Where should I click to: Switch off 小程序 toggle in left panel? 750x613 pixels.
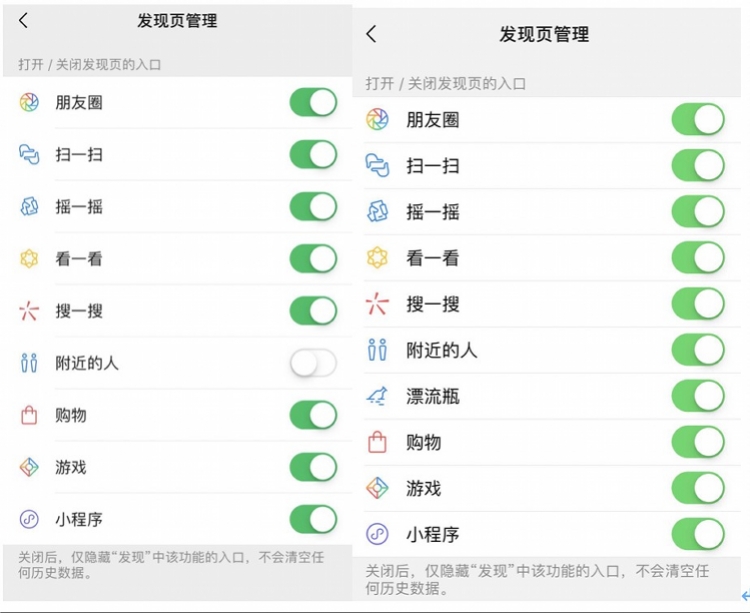pos(313,519)
